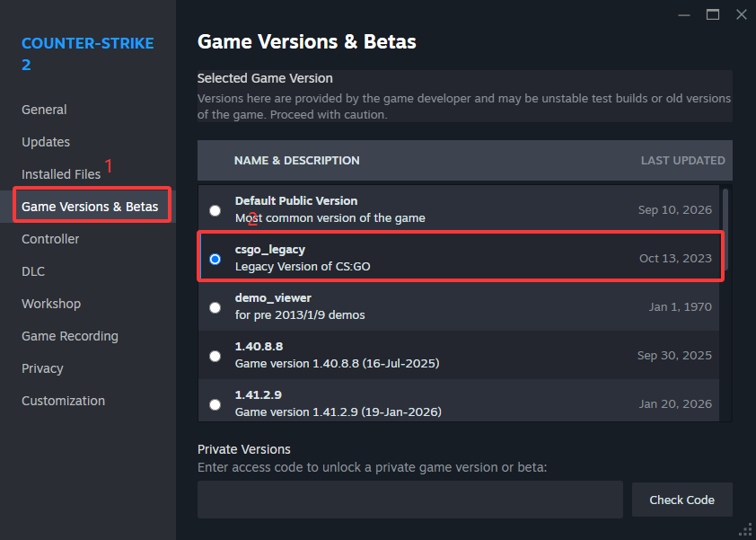756x540 pixels.
Task: Click the versions list scrollbar
Action: pyautogui.click(x=725, y=229)
